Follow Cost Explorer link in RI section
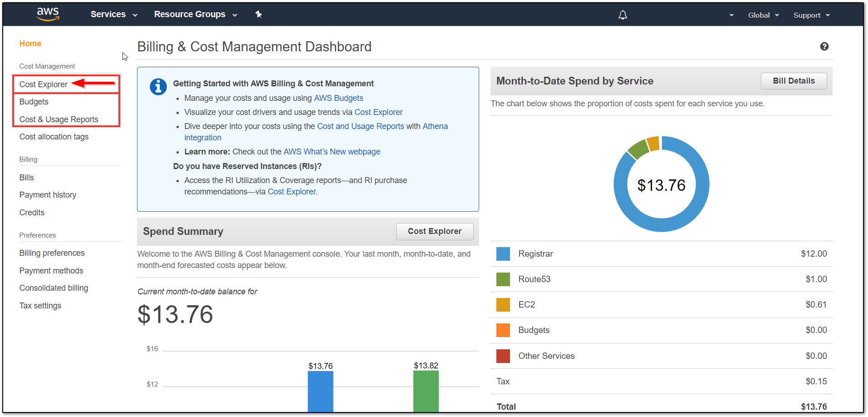This screenshot has width=868, height=417. click(x=292, y=192)
